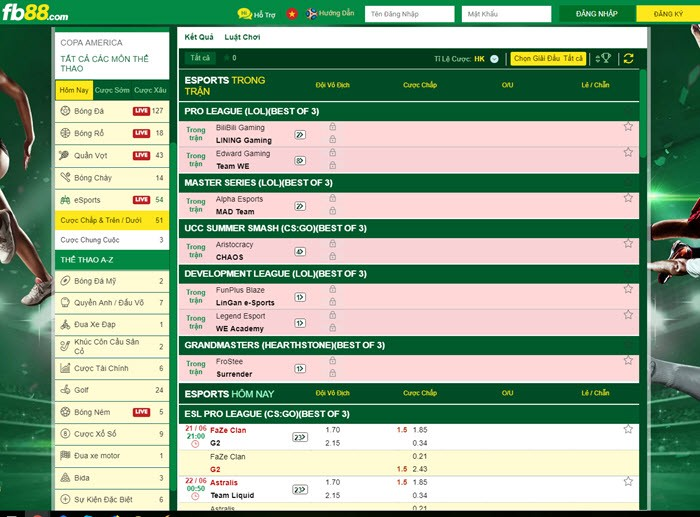Click the refresh odds icon

point(629,58)
